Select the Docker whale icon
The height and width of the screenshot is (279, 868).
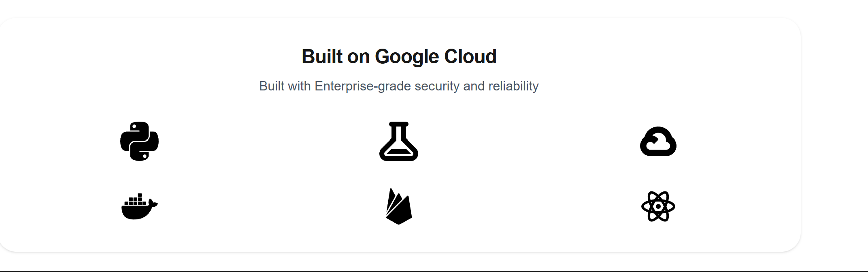[x=139, y=206]
